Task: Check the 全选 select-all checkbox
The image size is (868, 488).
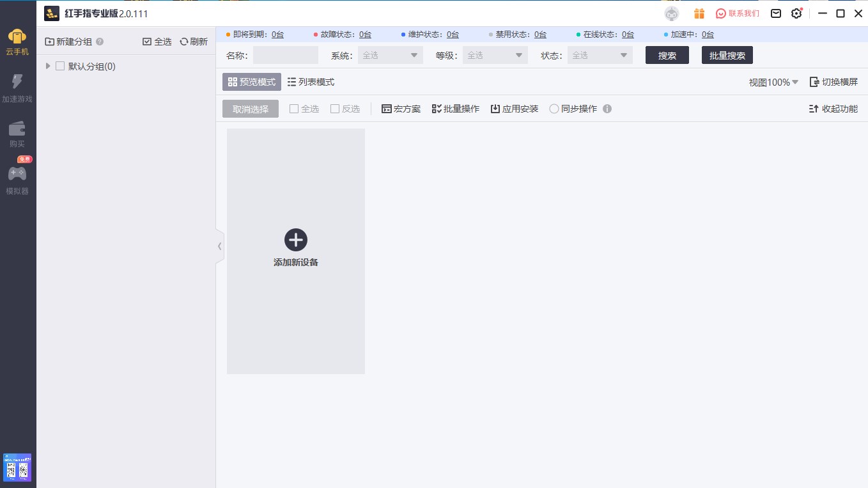Action: point(294,108)
